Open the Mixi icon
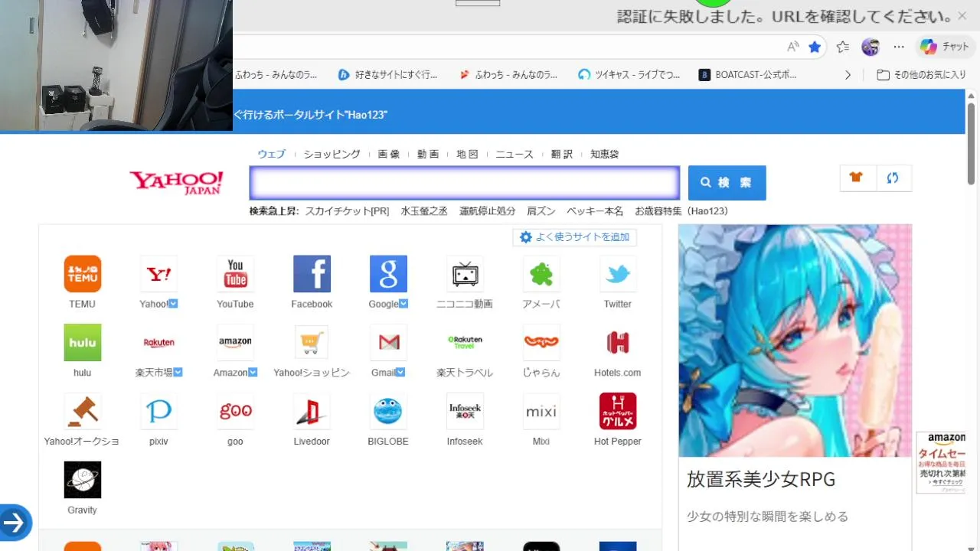Screen dimensions: 980x551 point(541,412)
